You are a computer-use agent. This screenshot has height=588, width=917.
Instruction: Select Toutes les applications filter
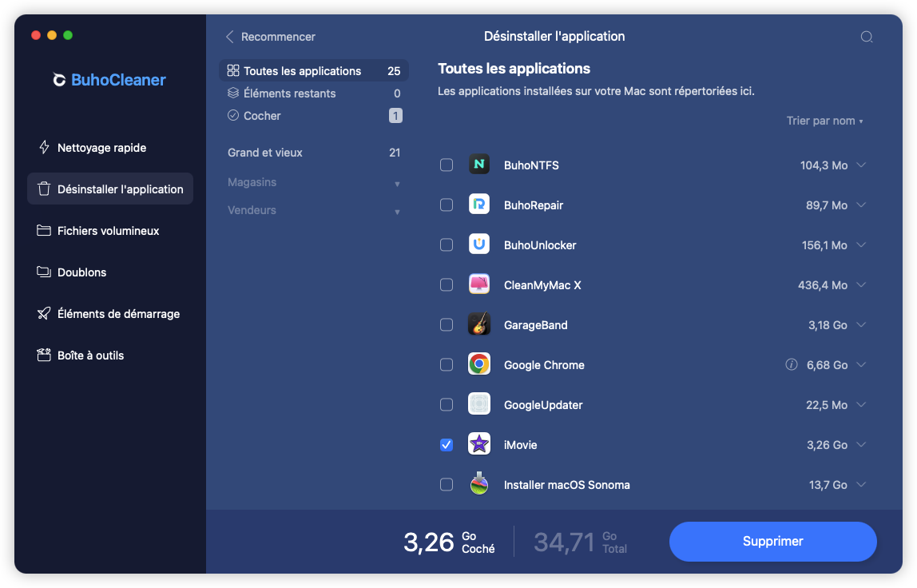(314, 71)
